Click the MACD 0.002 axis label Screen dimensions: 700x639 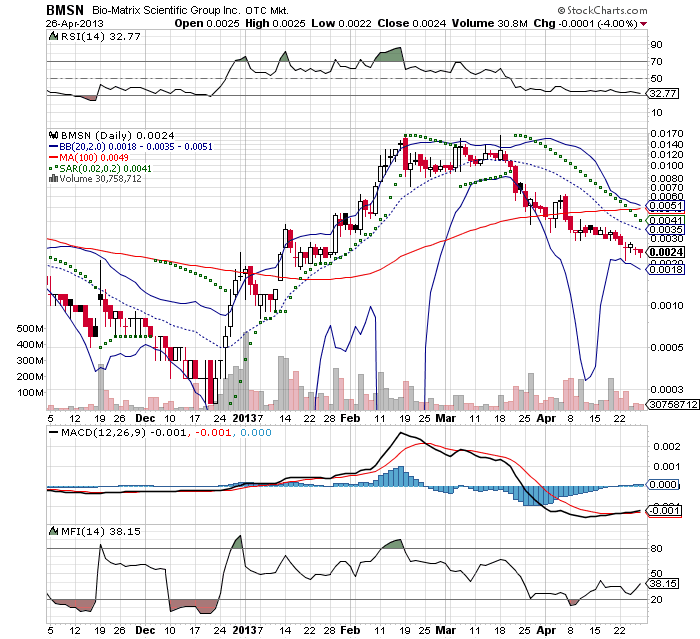pyautogui.click(x=667, y=447)
